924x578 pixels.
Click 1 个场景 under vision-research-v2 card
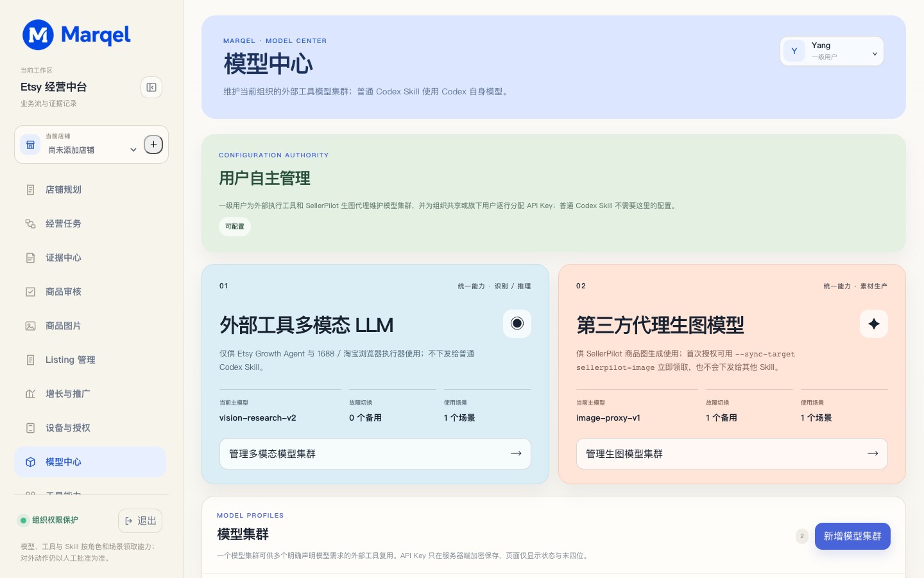coord(459,417)
